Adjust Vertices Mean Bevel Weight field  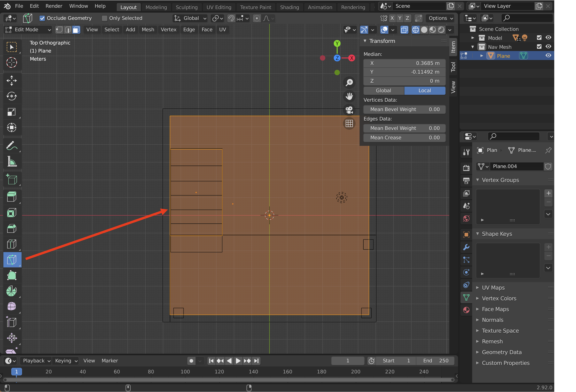point(404,110)
